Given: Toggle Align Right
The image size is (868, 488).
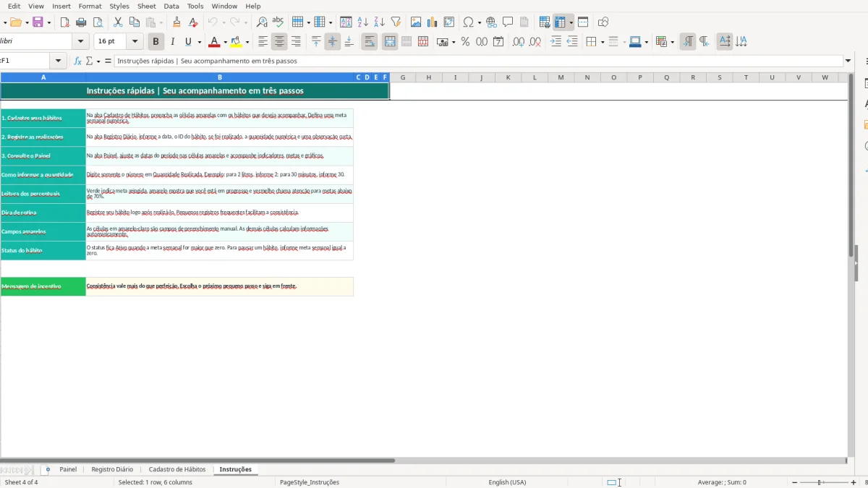Looking at the screenshot, I should [x=296, y=42].
